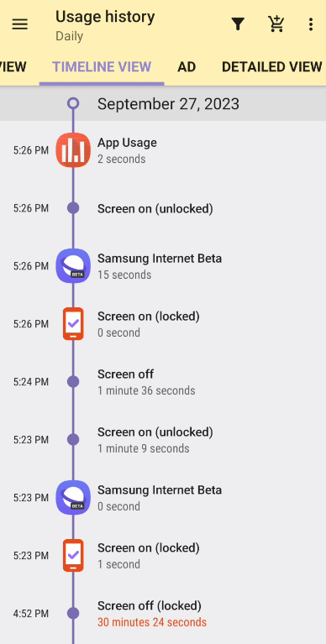The image size is (326, 644).
Task: Tap the 0 second Screen on (locked) phone icon
Action: pyautogui.click(x=73, y=324)
